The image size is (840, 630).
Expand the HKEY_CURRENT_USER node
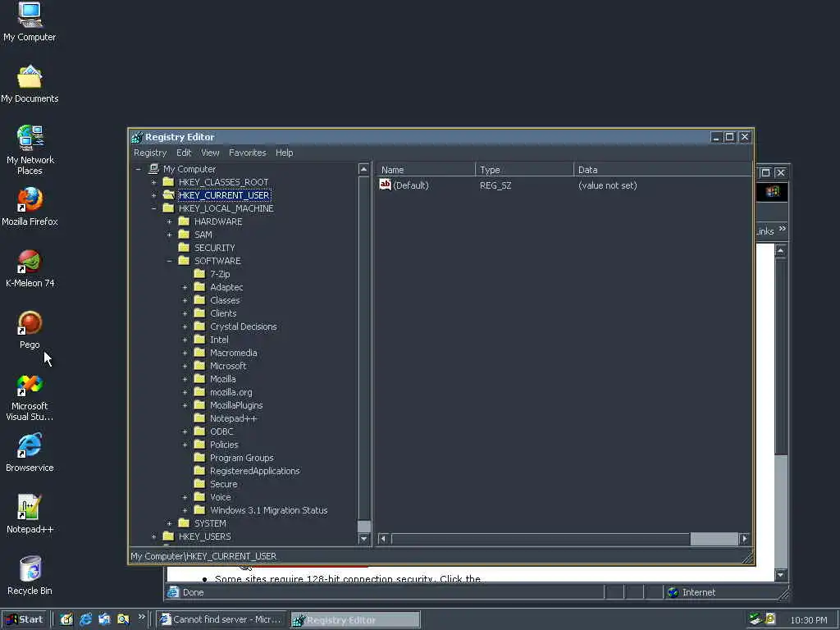(x=153, y=195)
